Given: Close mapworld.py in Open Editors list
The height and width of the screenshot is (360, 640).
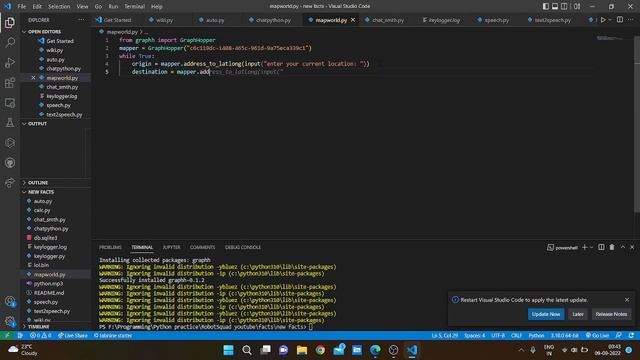Looking at the screenshot, I should point(33,78).
